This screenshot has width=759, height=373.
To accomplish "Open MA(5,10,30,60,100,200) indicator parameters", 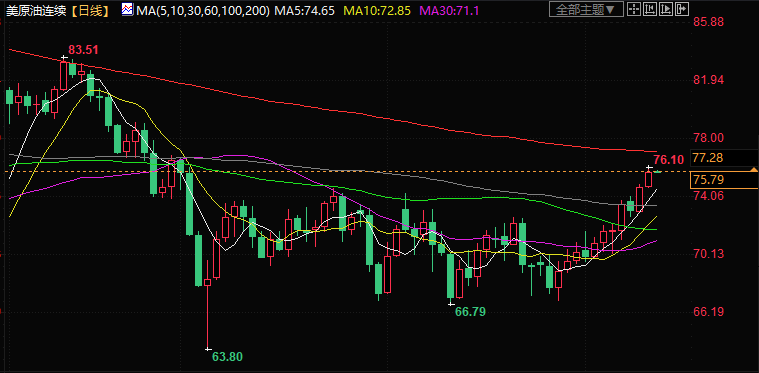I will point(202,10).
